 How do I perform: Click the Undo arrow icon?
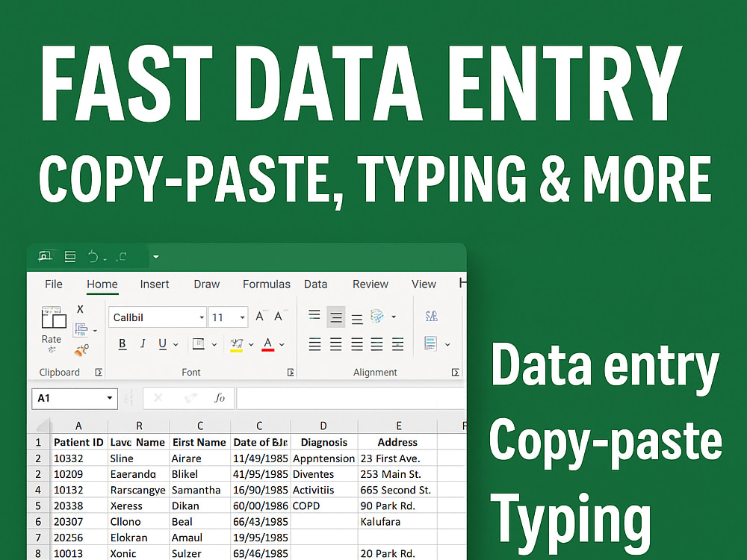click(x=93, y=257)
